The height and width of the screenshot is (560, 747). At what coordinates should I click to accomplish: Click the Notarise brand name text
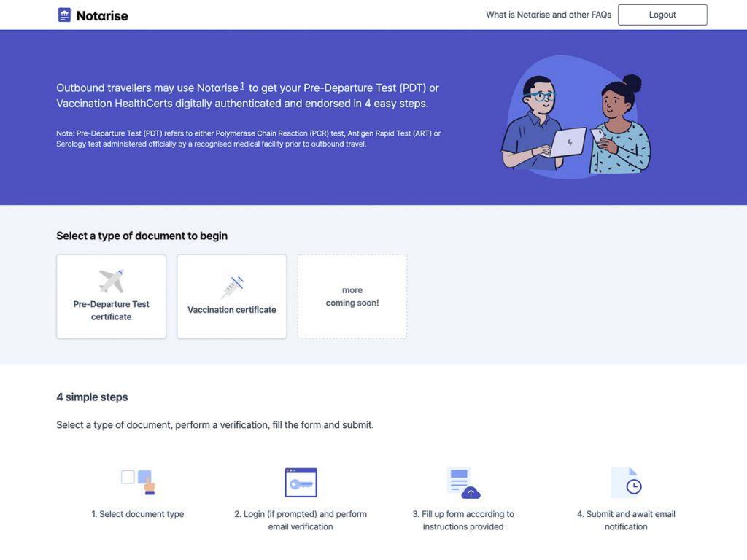[102, 16]
